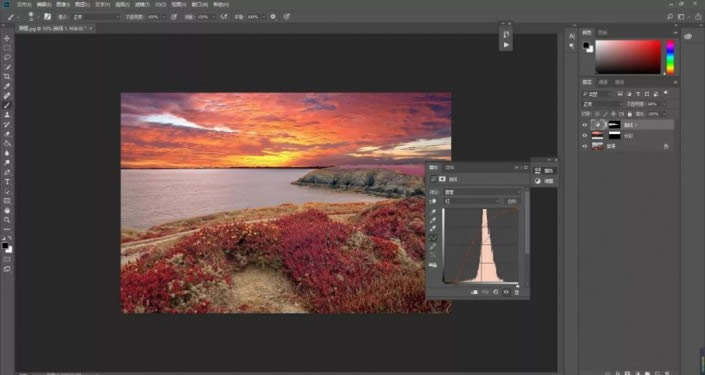Open the Curves channel dropdown
The height and width of the screenshot is (375, 705).
click(x=474, y=201)
